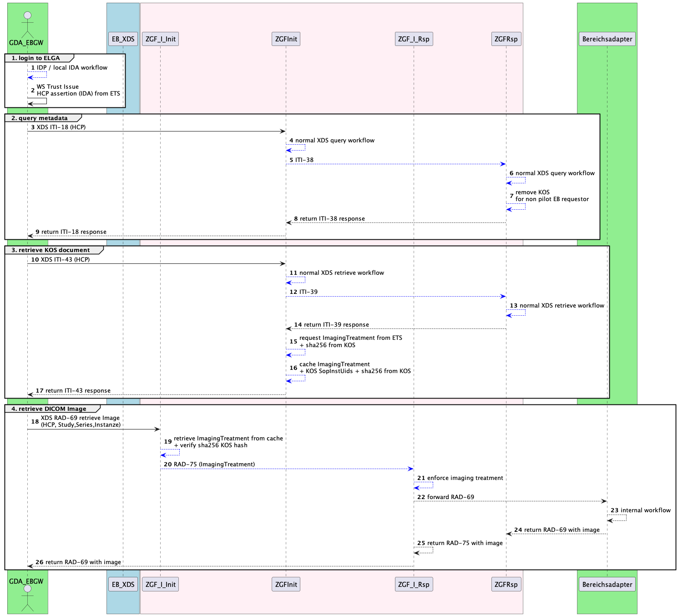Click the ZGF_I_Rsp participant box in header
Image resolution: width=678 pixels, height=616 pixels.
coord(413,39)
